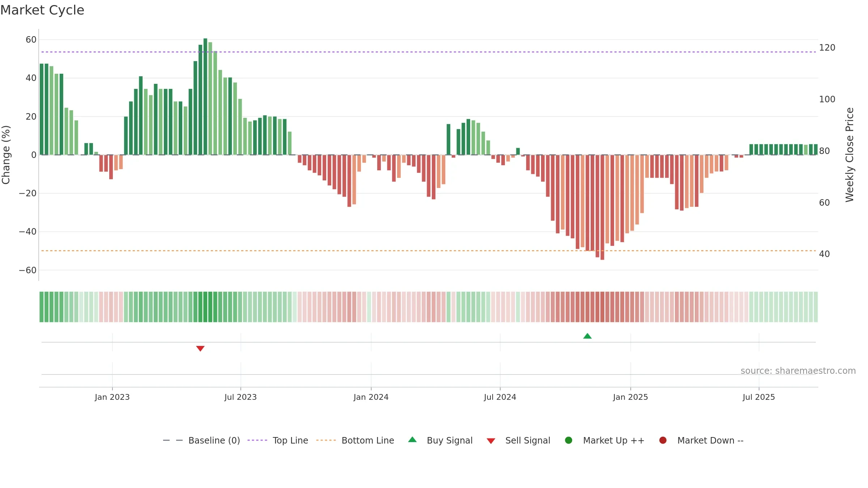Click the darkest green heatmap cell near mid-2023
This screenshot has height=488, width=868.
pos(205,307)
